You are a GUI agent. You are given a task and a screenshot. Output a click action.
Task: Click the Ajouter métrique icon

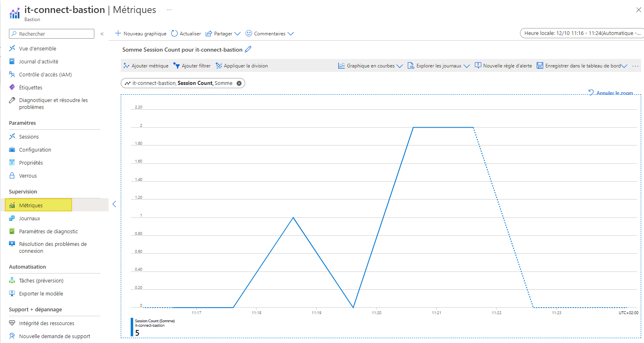pyautogui.click(x=126, y=66)
